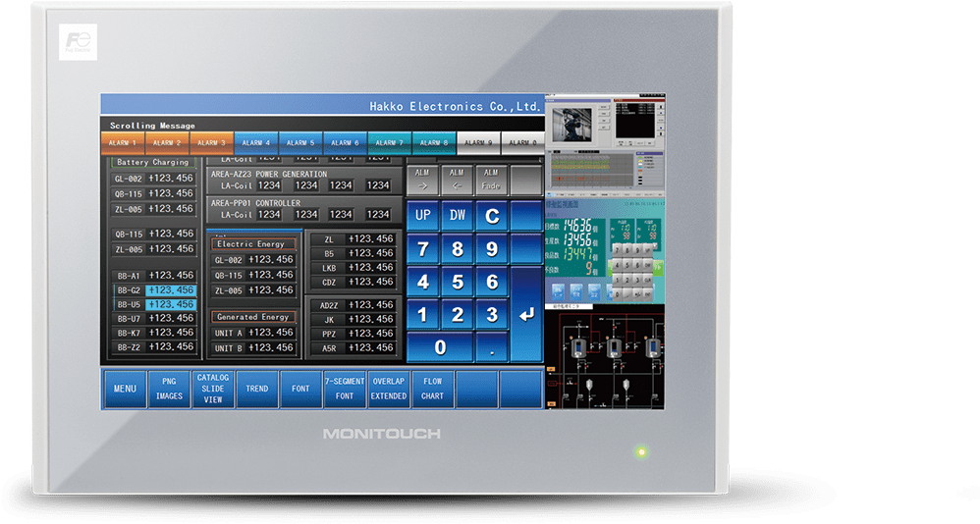This screenshot has height=524, width=980.
Task: Open the 7-SEGMENT FONT screen
Action: pyautogui.click(x=345, y=389)
